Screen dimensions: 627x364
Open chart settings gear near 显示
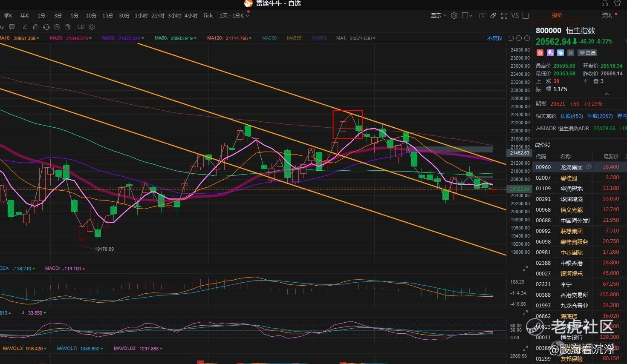tap(454, 15)
